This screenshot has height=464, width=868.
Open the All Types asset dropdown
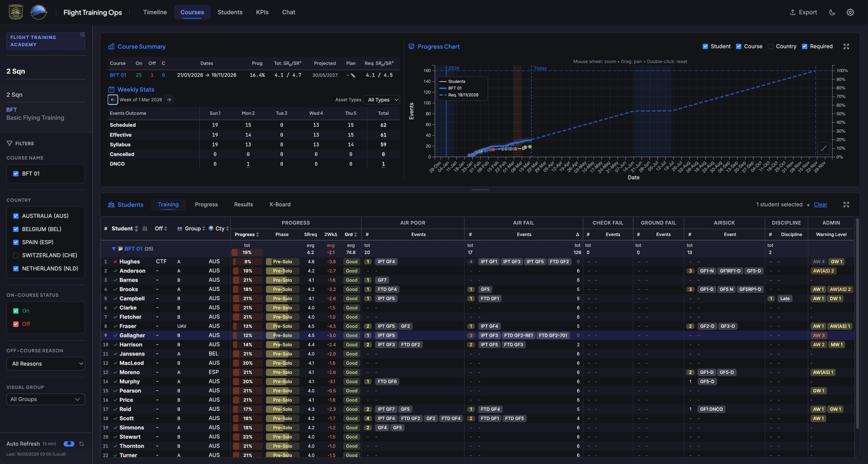(x=381, y=100)
